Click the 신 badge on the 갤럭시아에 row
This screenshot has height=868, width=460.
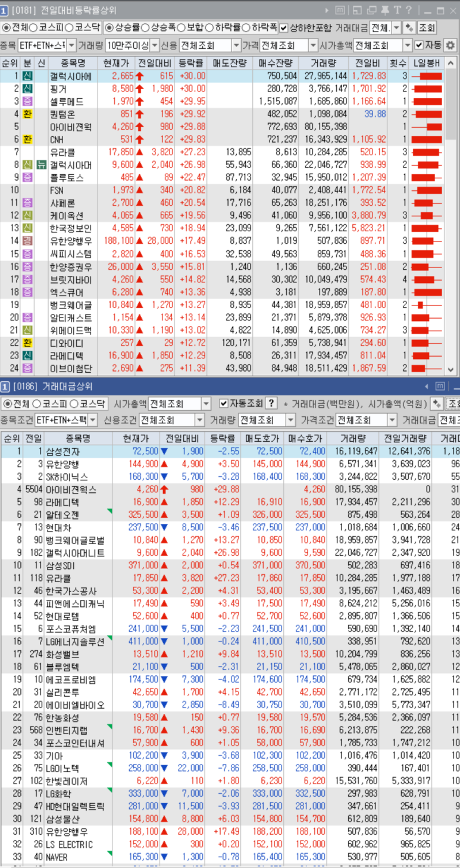27,76
